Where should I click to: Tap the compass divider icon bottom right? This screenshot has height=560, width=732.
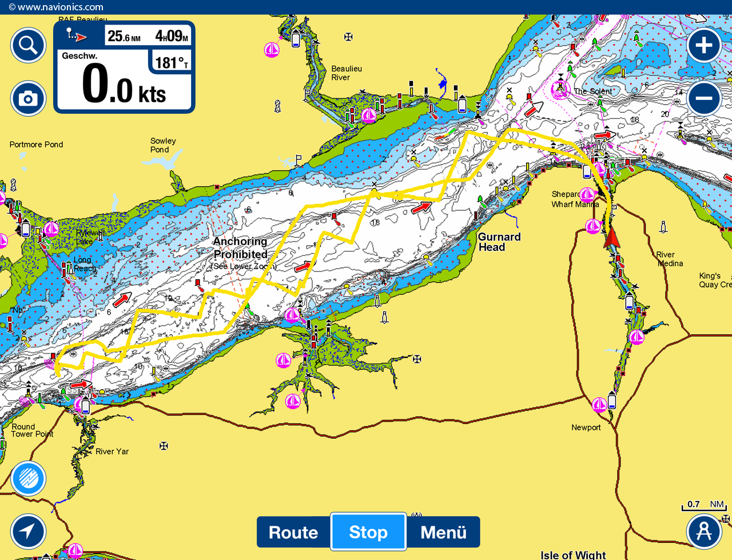[704, 531]
